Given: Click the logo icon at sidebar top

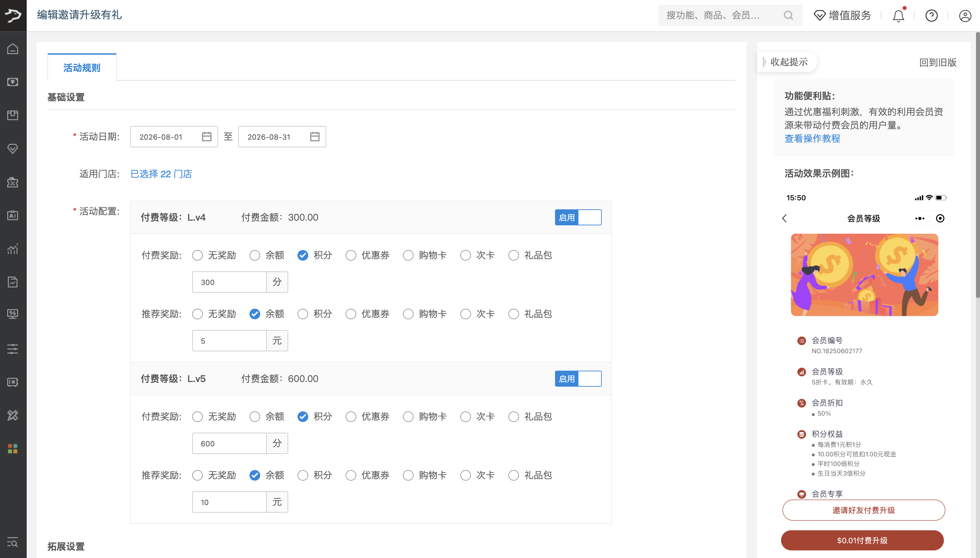Looking at the screenshot, I should point(13,15).
